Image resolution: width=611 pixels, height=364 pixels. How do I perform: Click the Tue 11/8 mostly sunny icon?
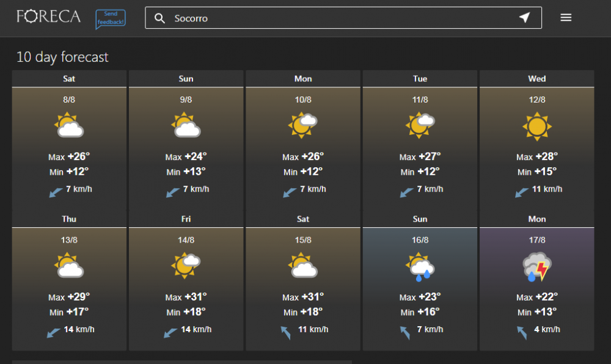pos(420,125)
